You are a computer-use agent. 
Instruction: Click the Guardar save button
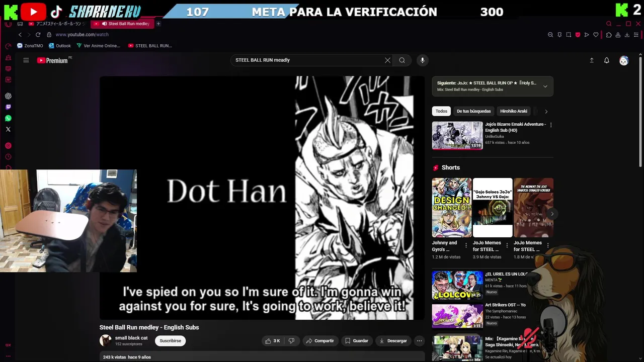(x=357, y=341)
